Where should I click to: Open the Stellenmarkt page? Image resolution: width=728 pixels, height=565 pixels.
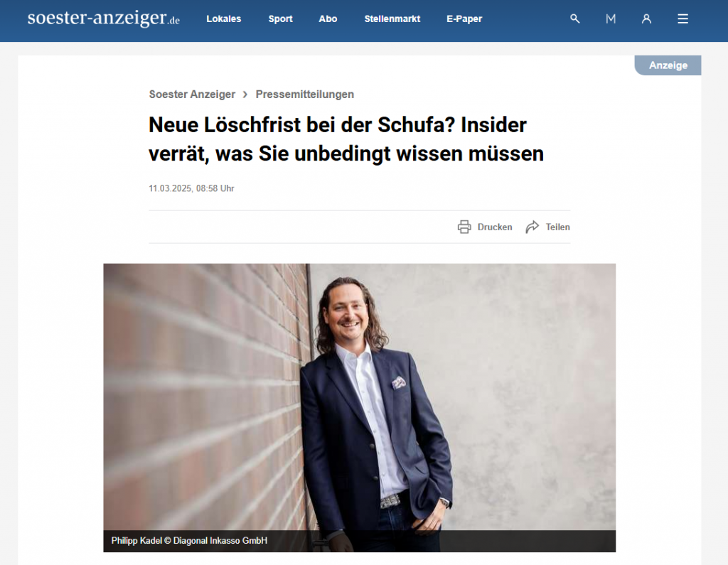pyautogui.click(x=392, y=19)
